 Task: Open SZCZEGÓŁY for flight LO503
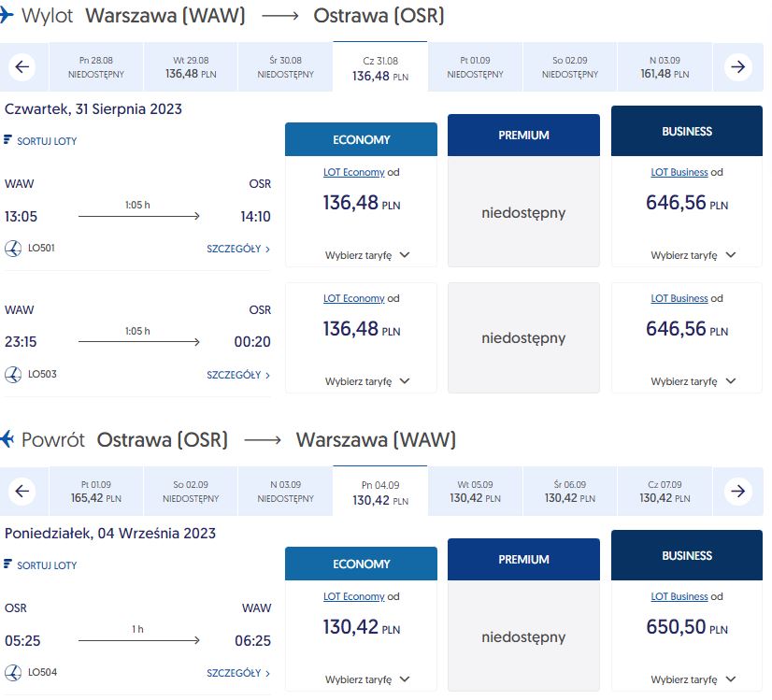point(238,375)
